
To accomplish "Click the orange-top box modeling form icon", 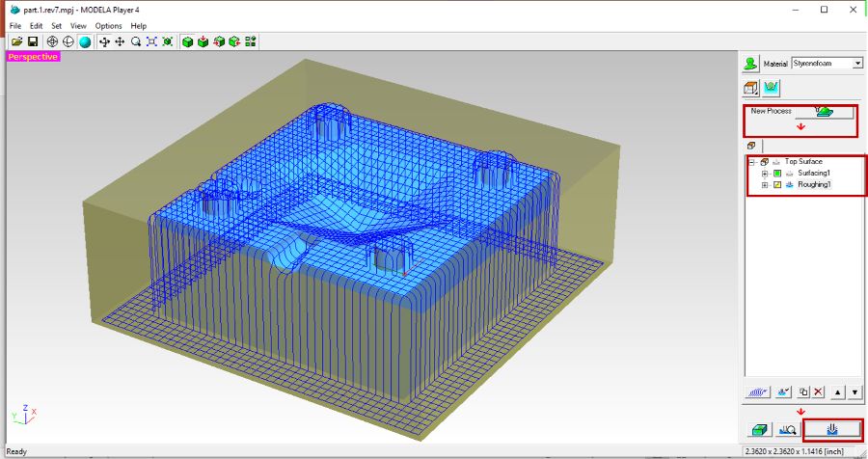I will pyautogui.click(x=750, y=88).
